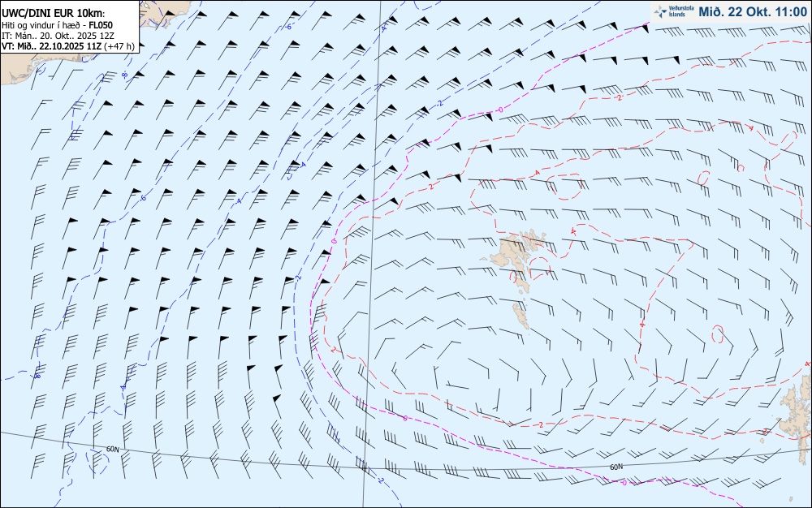
Task: Click the blue "-8" isotherm label
Action: coord(124,75)
